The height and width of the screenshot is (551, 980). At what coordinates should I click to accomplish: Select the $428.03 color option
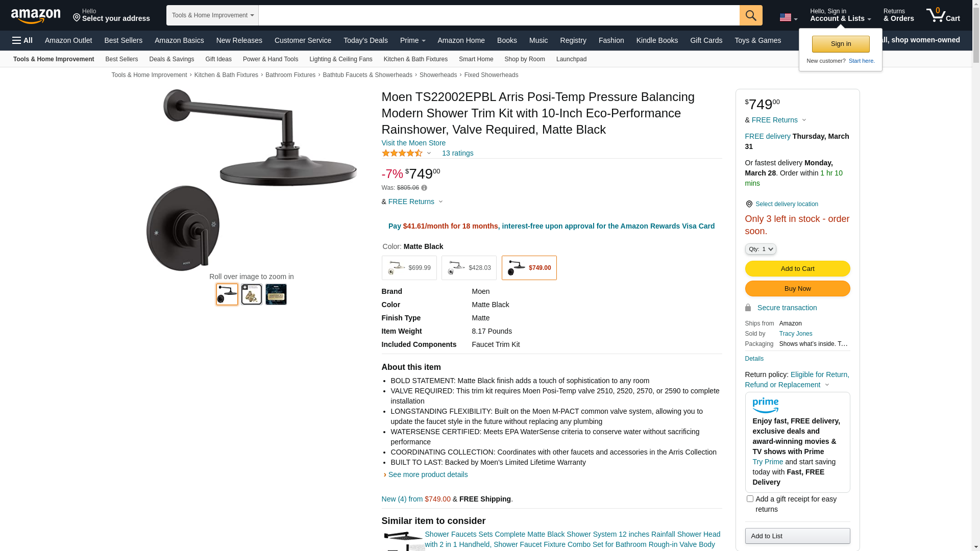coord(469,268)
